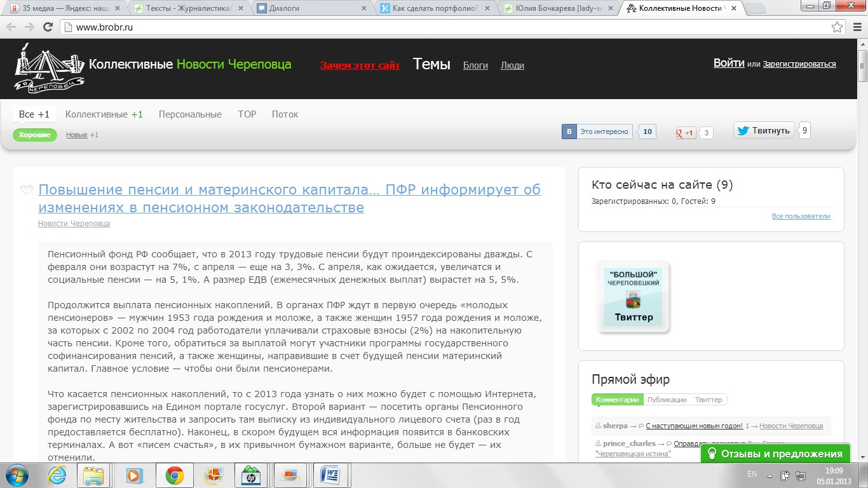Image resolution: width=868 pixels, height=488 pixels.
Task: Click the "Войти" login link
Action: pyautogui.click(x=729, y=63)
